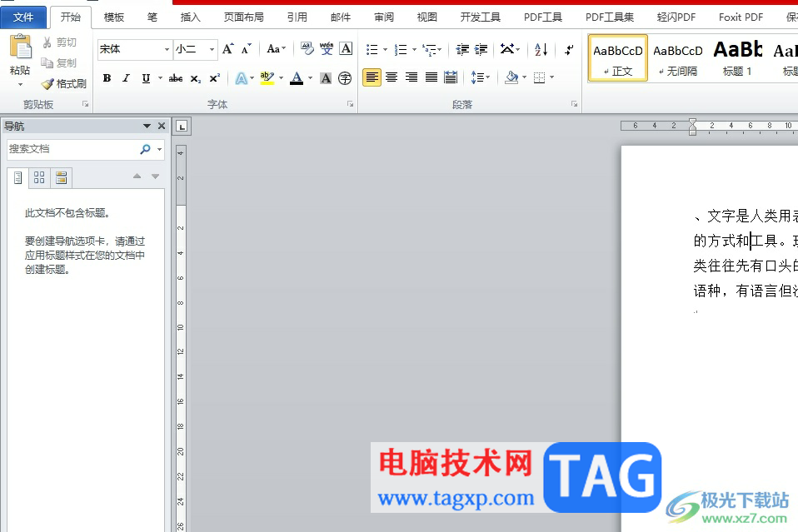Open navigation pane options dropdown arrow
The width and height of the screenshot is (798, 532).
147,127
